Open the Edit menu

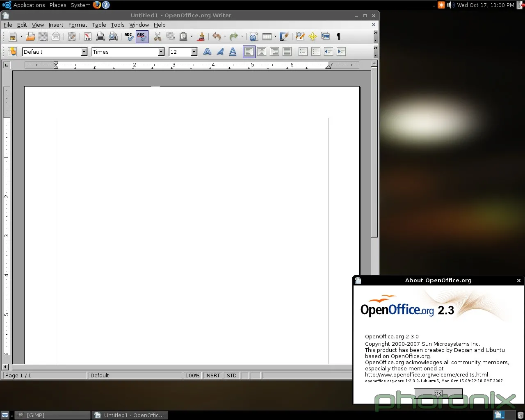tap(22, 25)
